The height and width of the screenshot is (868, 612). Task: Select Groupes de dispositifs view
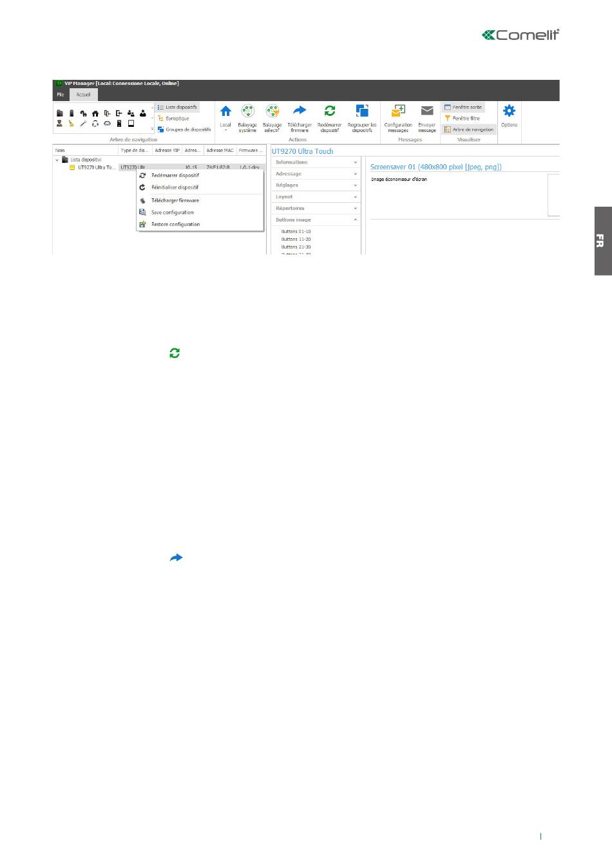tap(184, 129)
